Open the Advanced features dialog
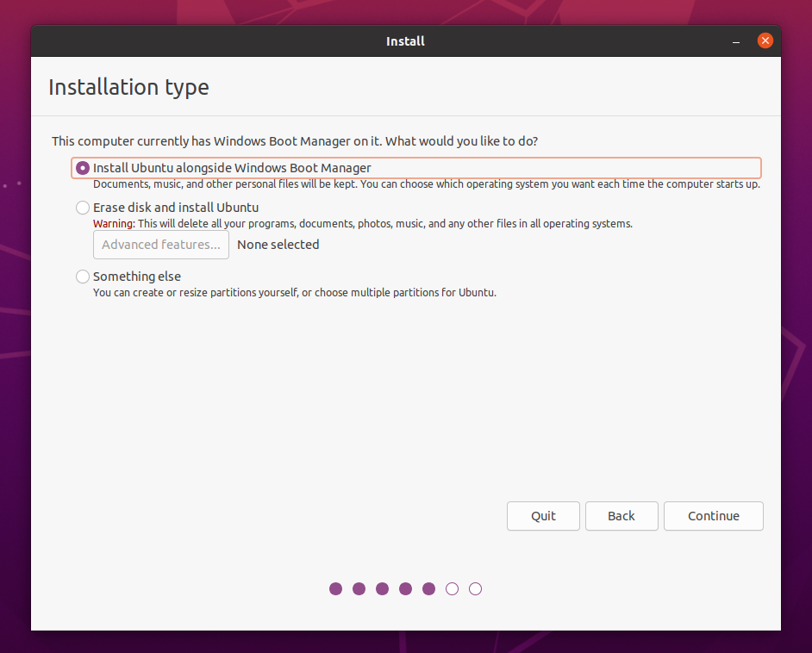This screenshot has width=812, height=653. click(x=161, y=245)
